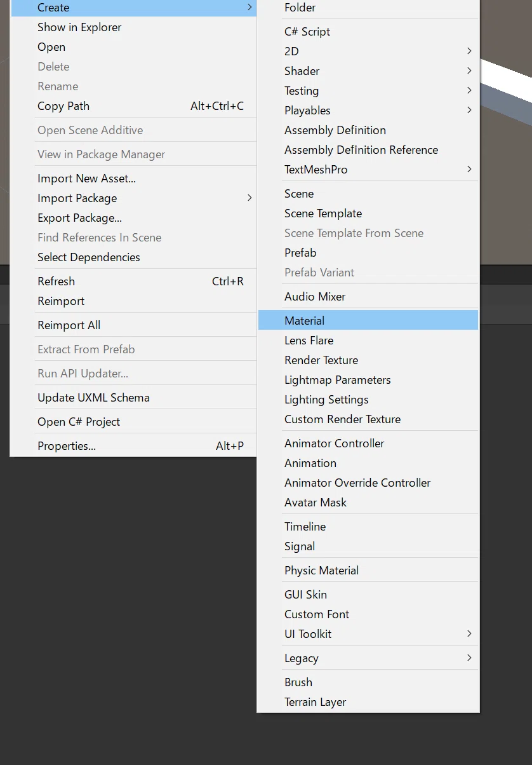The width and height of the screenshot is (532, 765).
Task: Select Assembly Definition Reference
Action: [368, 150]
